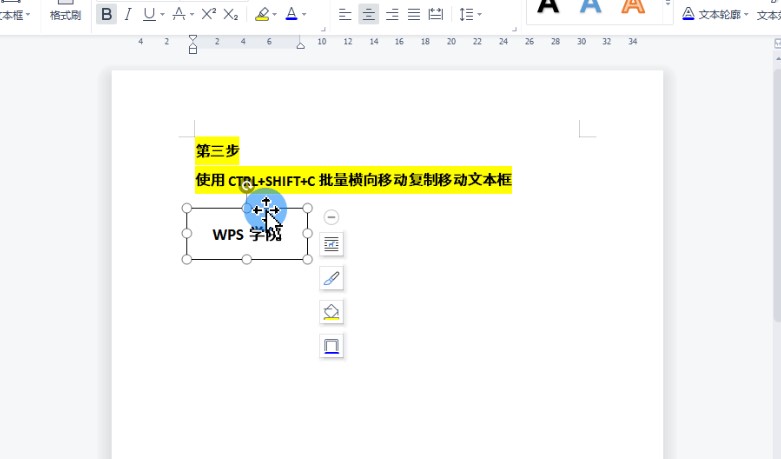Click right indent marker on ruler
The width and height of the screenshot is (781, 459).
pyautogui.click(x=300, y=45)
